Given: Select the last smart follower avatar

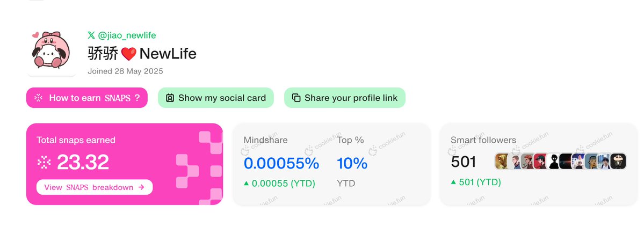Looking at the screenshot, I should click(618, 162).
